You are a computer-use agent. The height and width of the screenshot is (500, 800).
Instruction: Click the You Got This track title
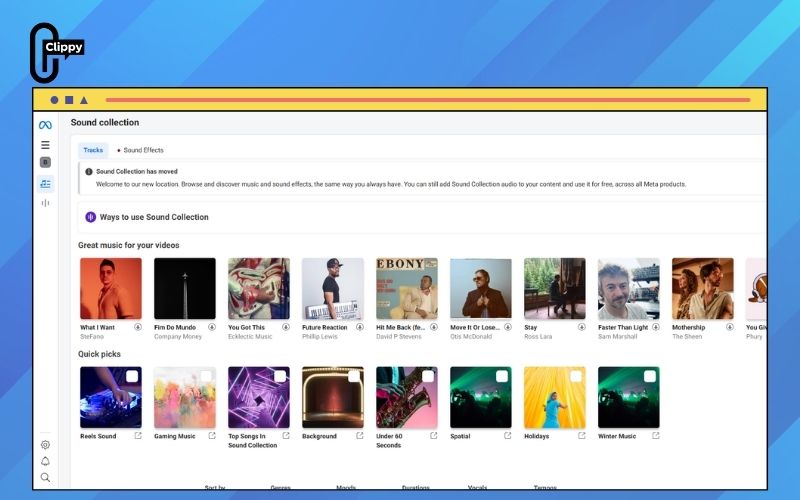[246, 328]
